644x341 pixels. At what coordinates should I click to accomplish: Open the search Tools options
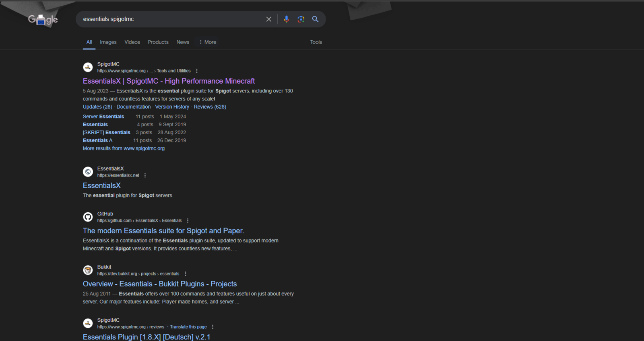pyautogui.click(x=316, y=42)
